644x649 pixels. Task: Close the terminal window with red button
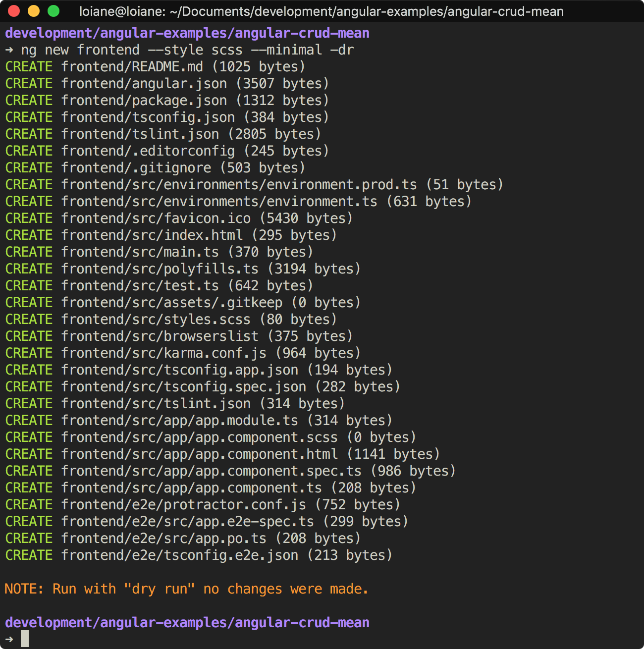pyautogui.click(x=14, y=11)
